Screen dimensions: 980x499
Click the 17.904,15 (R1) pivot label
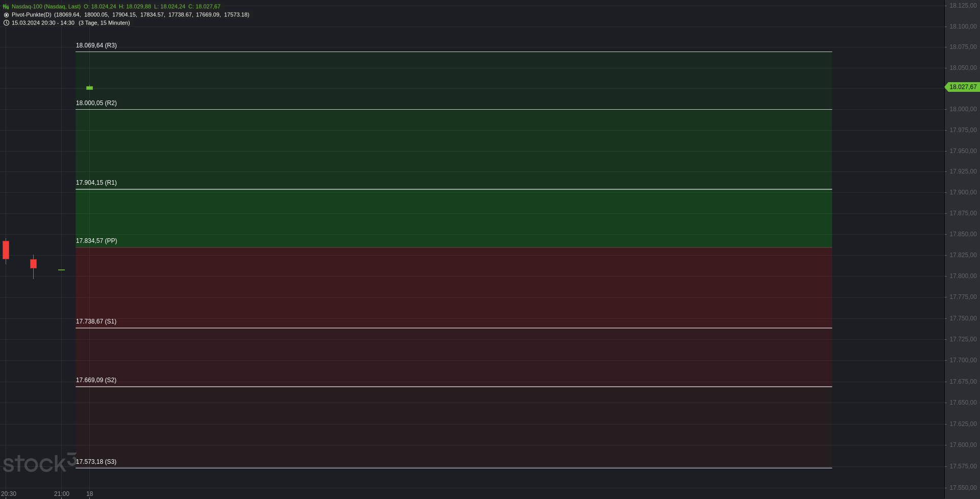tap(96, 183)
